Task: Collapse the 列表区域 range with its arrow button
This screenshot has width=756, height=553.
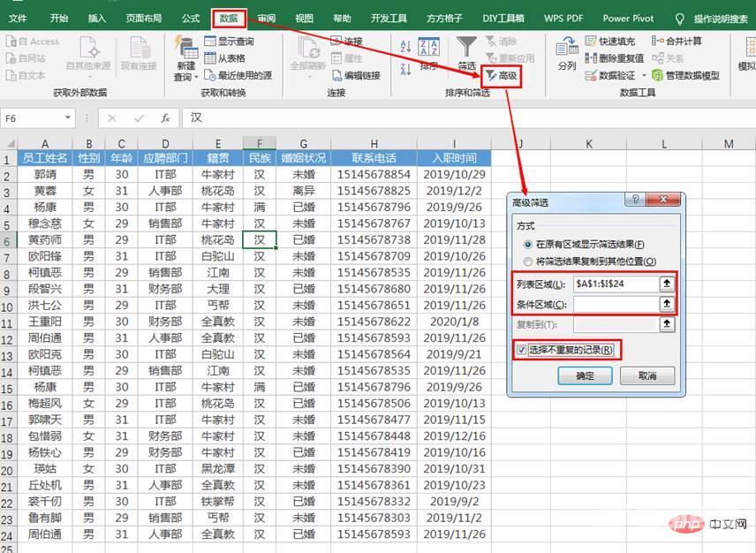Action: click(668, 284)
